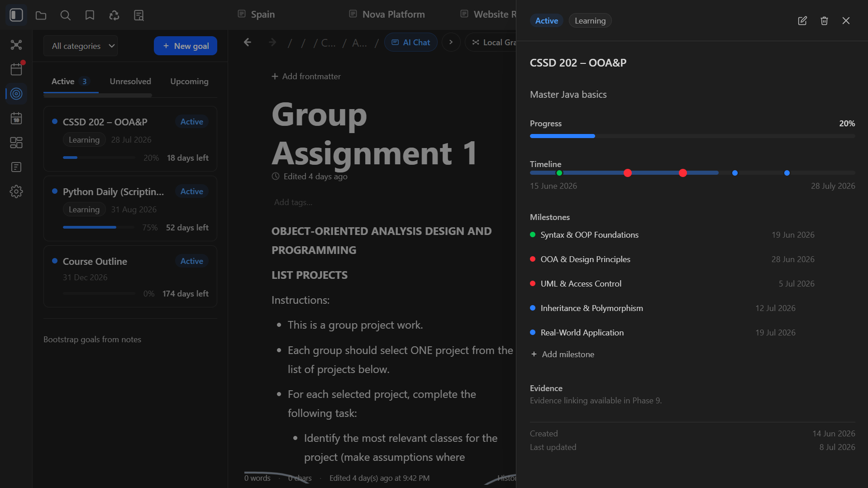Click the Learning tag on Python Daily card

(84, 210)
